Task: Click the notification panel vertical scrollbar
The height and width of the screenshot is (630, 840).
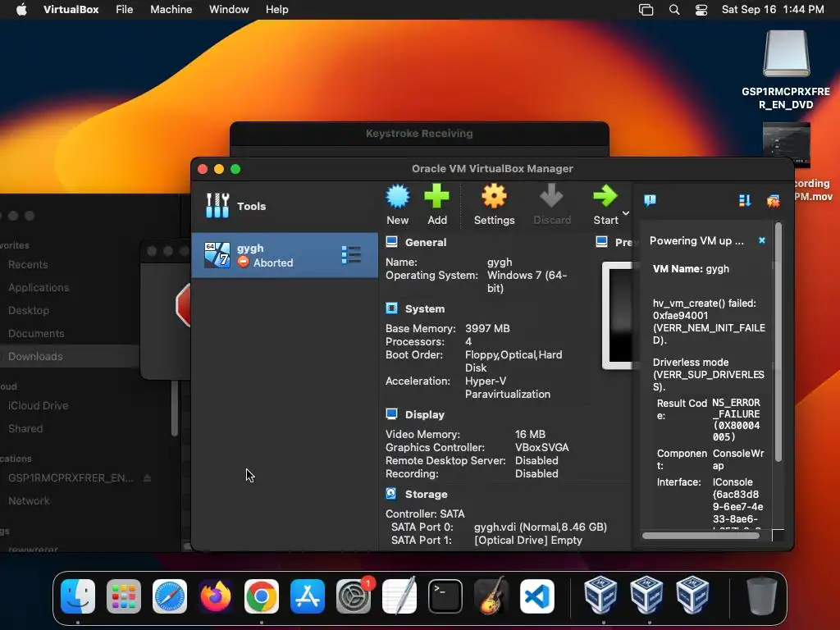Action: pyautogui.click(x=778, y=343)
